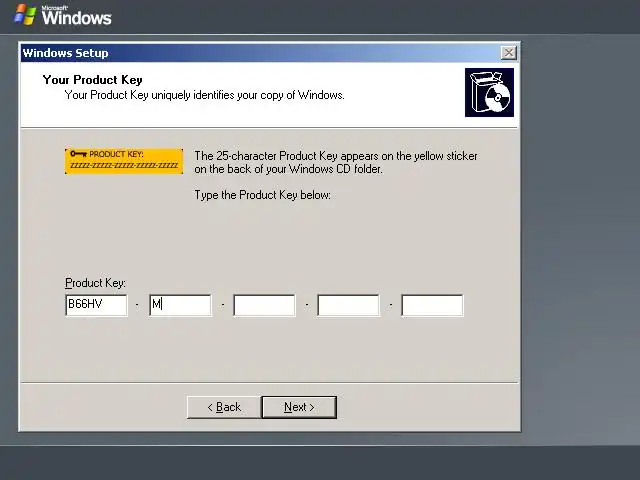Screen dimensions: 640x480
Task: Click the 'Type the Product Key below:' text
Action: click(262, 195)
